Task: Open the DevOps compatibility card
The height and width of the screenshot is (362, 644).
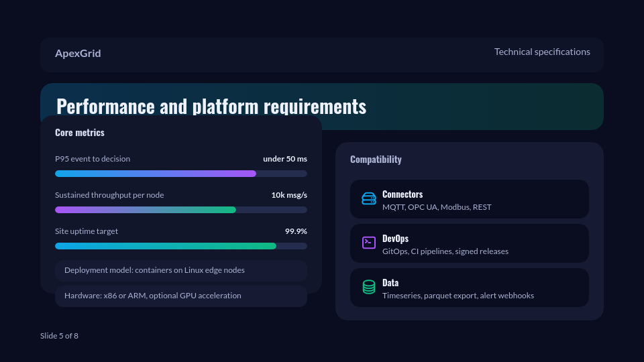Action: click(470, 243)
